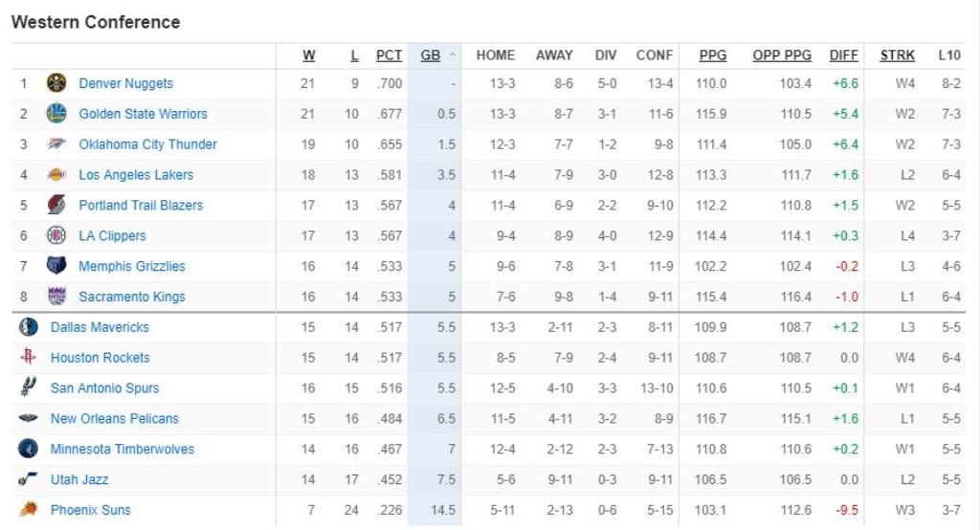Open the Sacramento Kings team link
The width and height of the screenshot is (980, 530).
(x=132, y=297)
